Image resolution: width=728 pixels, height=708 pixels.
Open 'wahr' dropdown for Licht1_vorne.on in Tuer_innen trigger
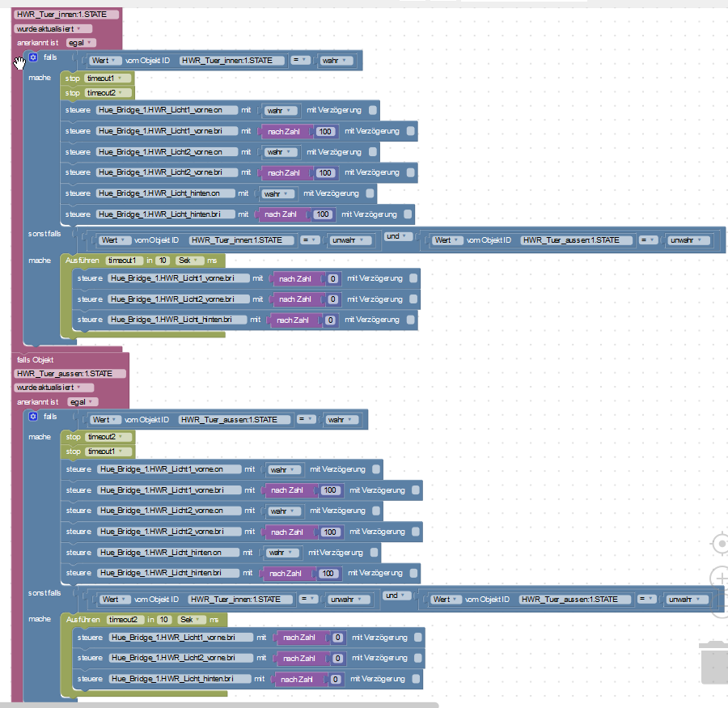click(x=279, y=111)
